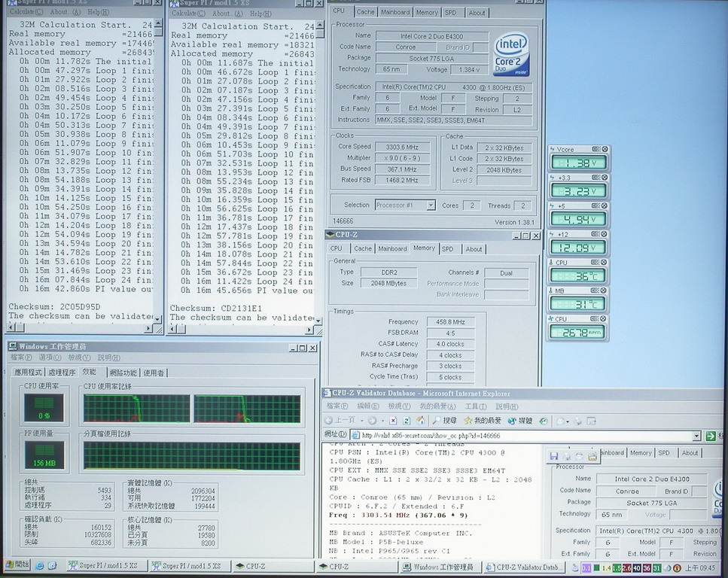Image resolution: width=728 pixels, height=578 pixels.
Task: Open the Processor #1 selection dropdown
Action: (x=431, y=205)
